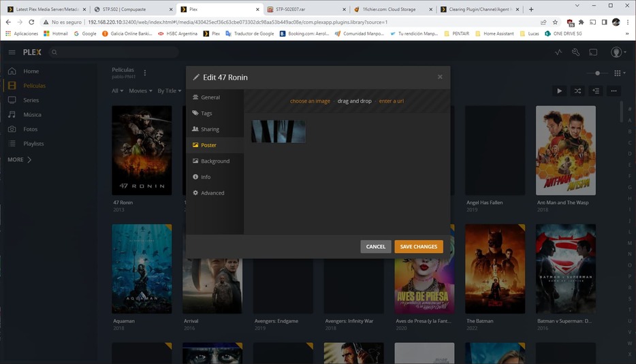This screenshot has height=364, width=636.
Task: Click the Play all library button
Action: pos(559,90)
